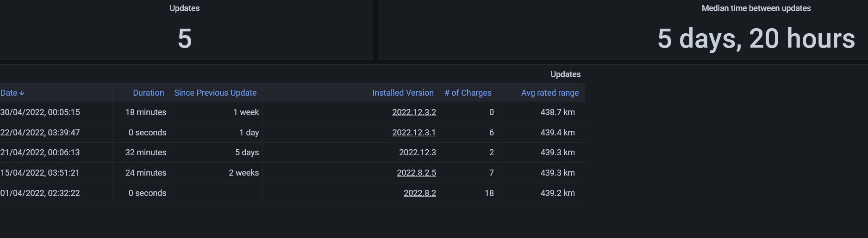The height and width of the screenshot is (238, 868).
Task: Click the 5 days, 20 hours value
Action: tap(756, 38)
